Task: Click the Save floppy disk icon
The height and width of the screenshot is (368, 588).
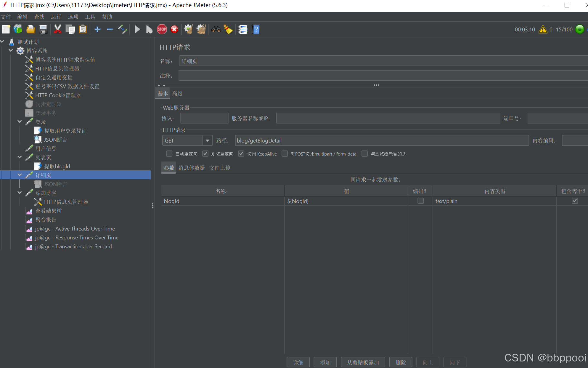Action: pyautogui.click(x=44, y=29)
